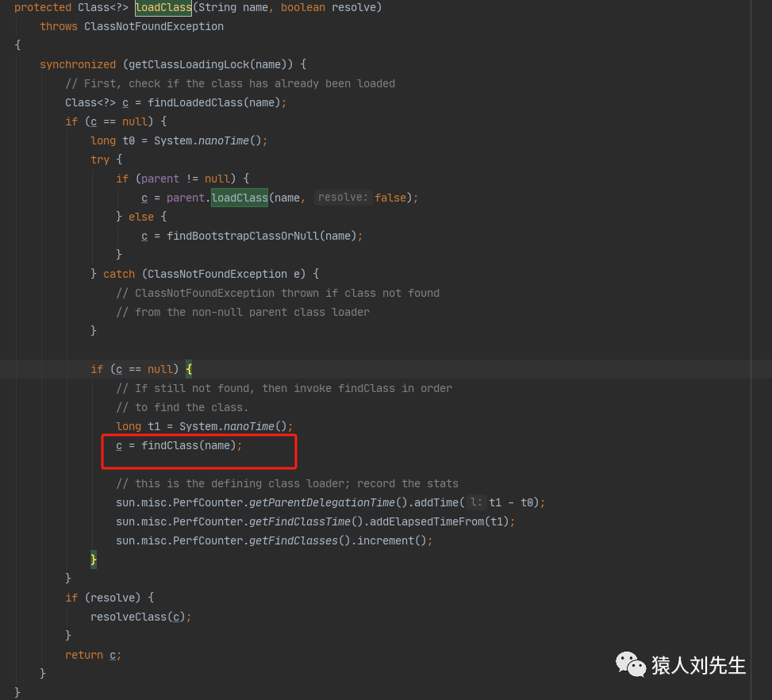Click comment 'from the non-null parent class loader'
This screenshot has height=700, width=772.
243,313
